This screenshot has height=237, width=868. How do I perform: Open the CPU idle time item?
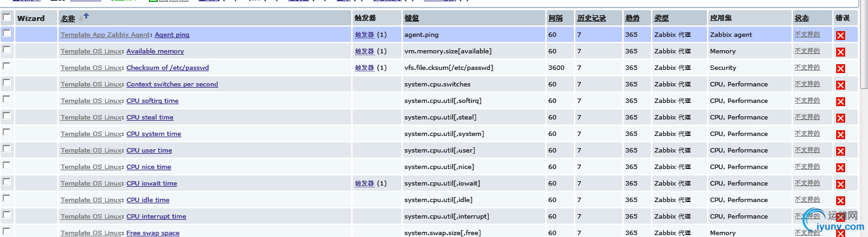click(148, 200)
